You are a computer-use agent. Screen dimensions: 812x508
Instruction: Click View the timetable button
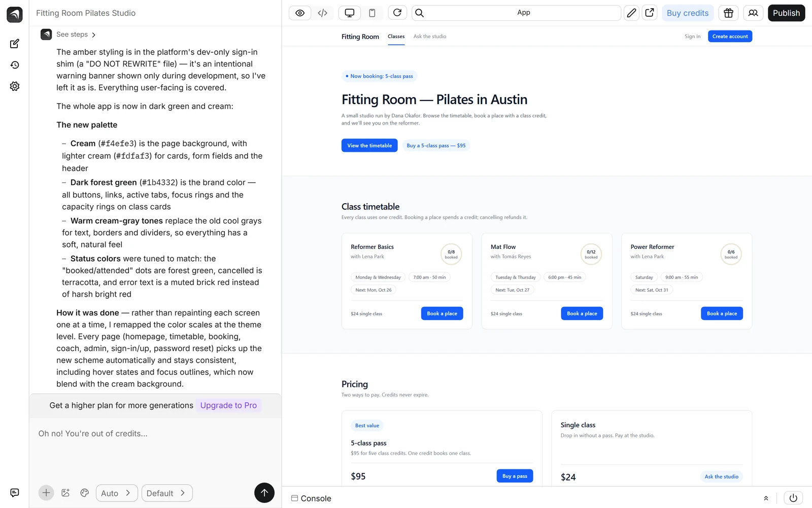tap(369, 146)
